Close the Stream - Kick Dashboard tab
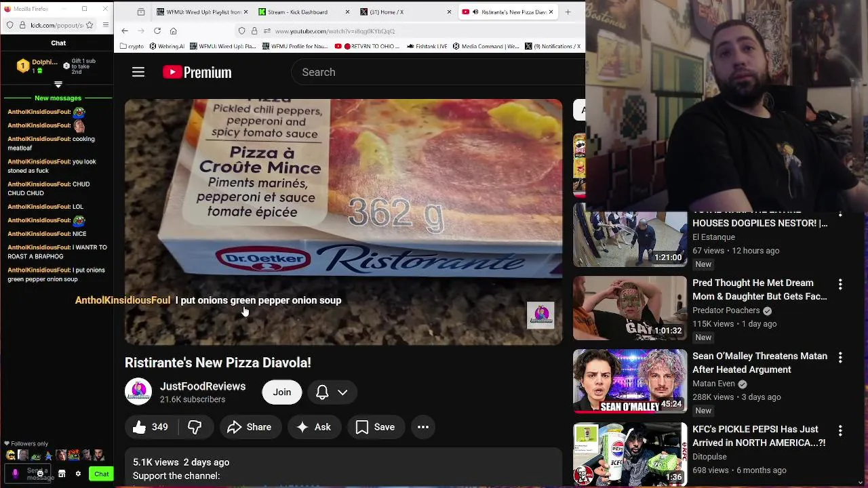 348,12
